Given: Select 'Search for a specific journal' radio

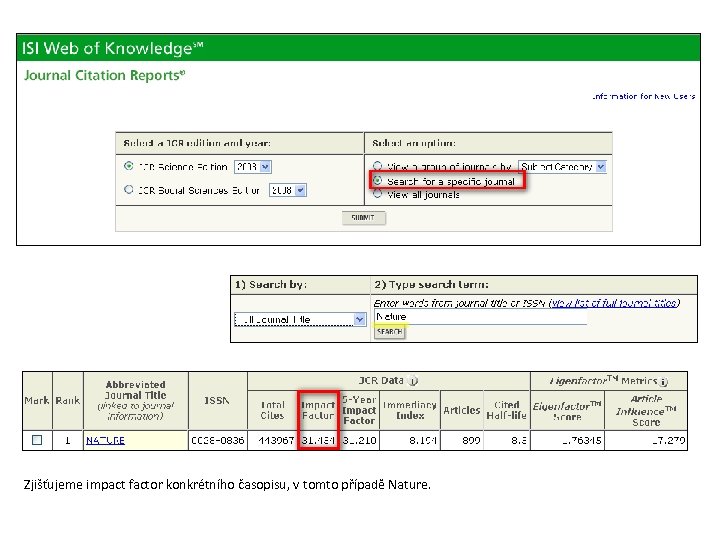Looking at the screenshot, I should coord(377,180).
